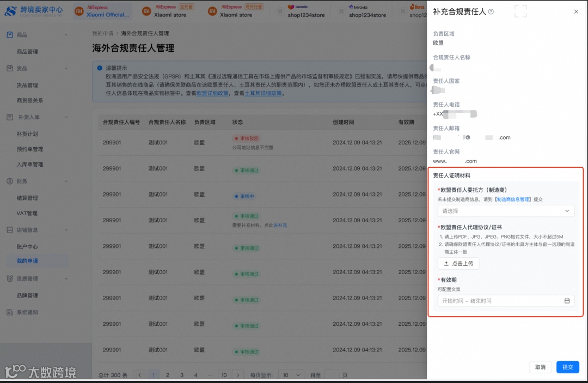Open 商货品关系 in the sidebar
The width and height of the screenshot is (588, 383).
point(29,100)
